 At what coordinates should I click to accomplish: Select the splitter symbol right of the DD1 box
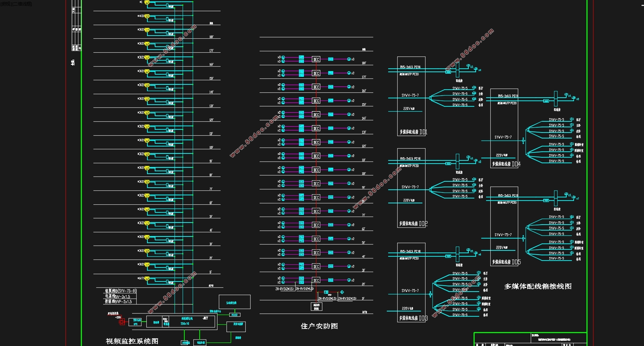tap(431, 98)
